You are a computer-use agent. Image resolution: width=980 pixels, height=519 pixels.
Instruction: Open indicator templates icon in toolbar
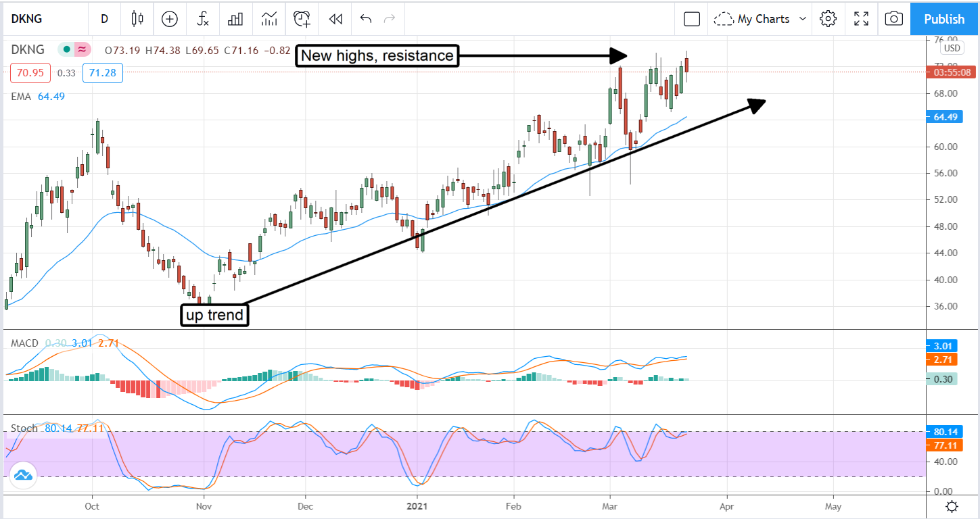pyautogui.click(x=269, y=19)
